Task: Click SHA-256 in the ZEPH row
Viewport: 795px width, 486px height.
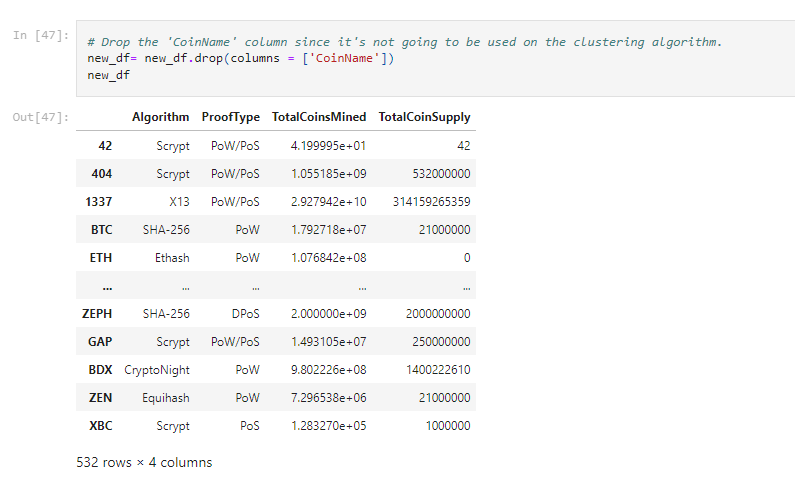Action: pyautogui.click(x=166, y=314)
